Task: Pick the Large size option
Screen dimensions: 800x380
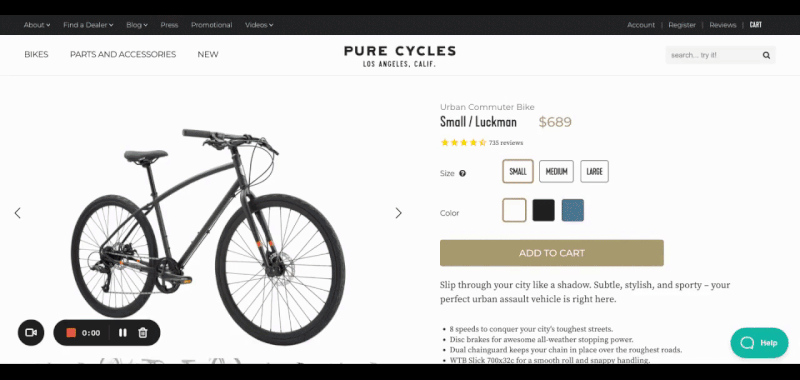Action: pos(594,171)
